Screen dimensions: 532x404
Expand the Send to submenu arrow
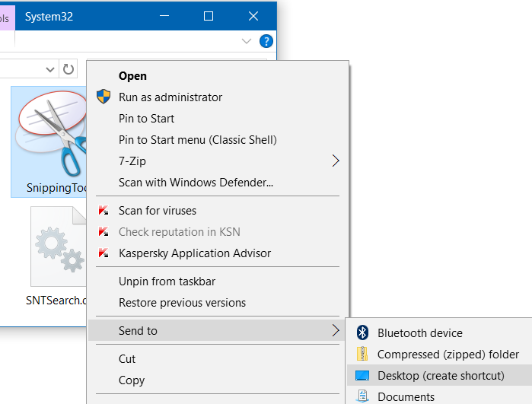tap(336, 330)
